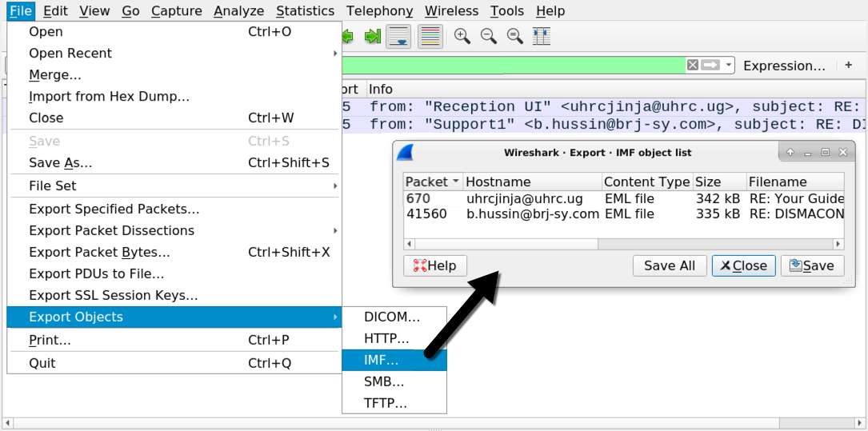
Task: Click the dialog keep-above up-arrow title icon
Action: coord(790,152)
